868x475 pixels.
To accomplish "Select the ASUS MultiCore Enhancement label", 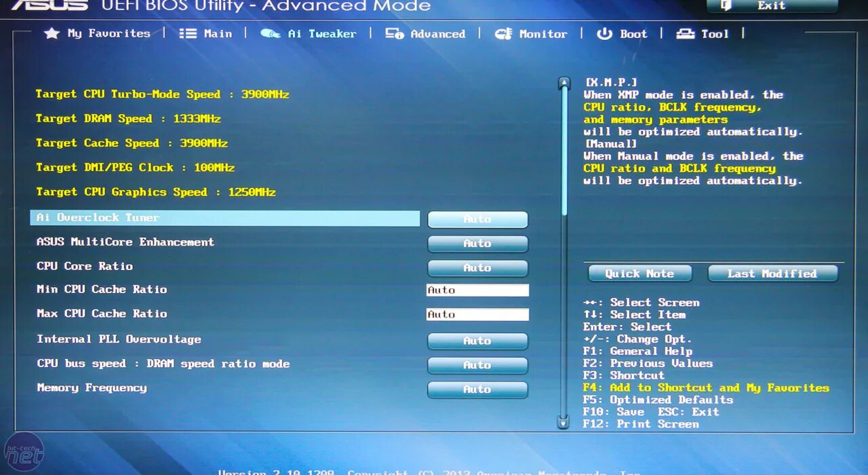I will [125, 242].
